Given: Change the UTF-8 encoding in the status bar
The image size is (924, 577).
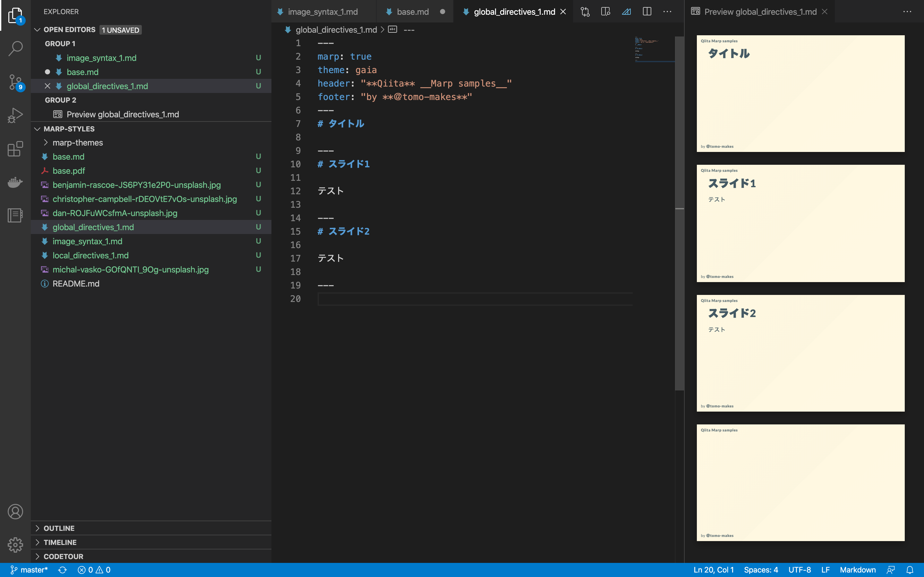Looking at the screenshot, I should pyautogui.click(x=800, y=570).
